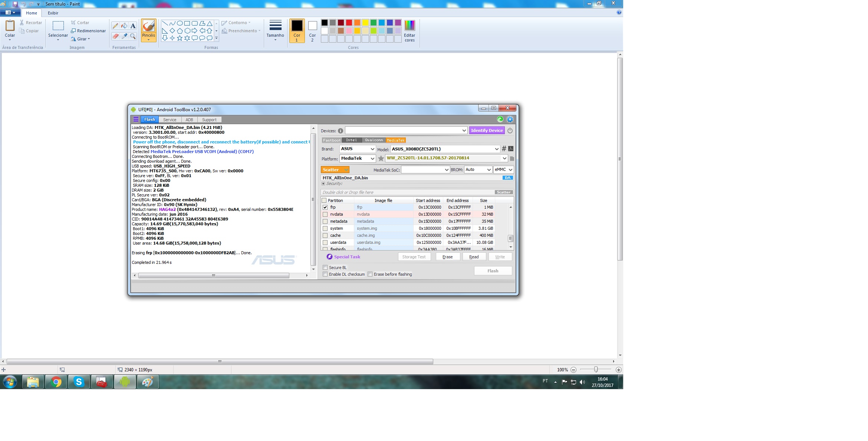The image size is (868, 441).
Task: Click the Read button
Action: point(474,257)
